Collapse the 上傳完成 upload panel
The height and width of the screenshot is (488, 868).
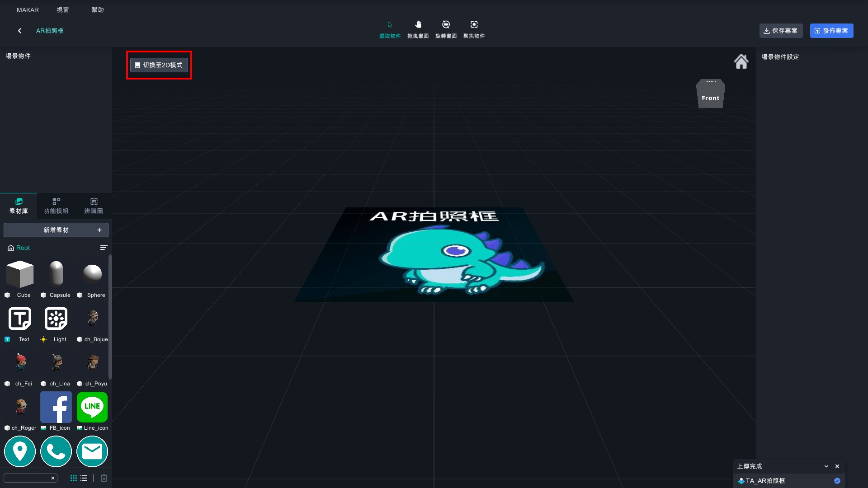coord(826,466)
